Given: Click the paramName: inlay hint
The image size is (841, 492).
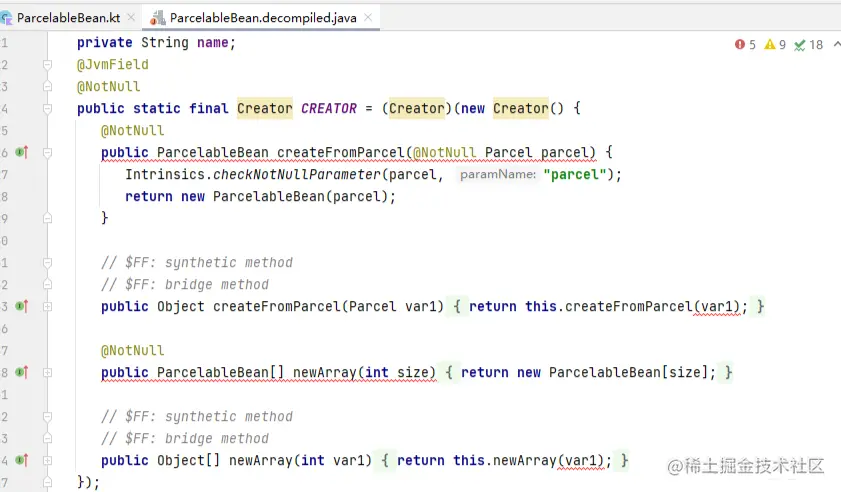Looking at the screenshot, I should pos(498,174).
